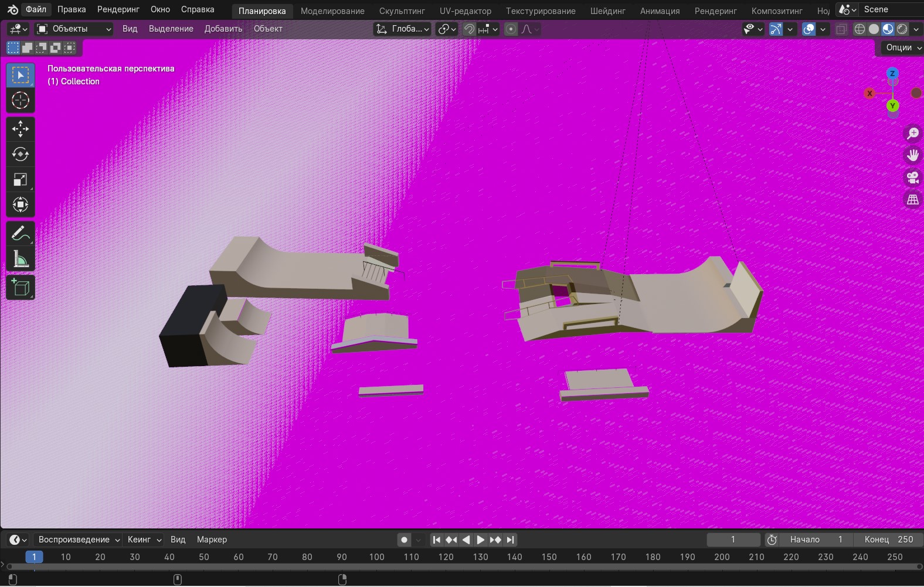
Task: Choose the intersect selection mode icon
Action: click(x=69, y=47)
